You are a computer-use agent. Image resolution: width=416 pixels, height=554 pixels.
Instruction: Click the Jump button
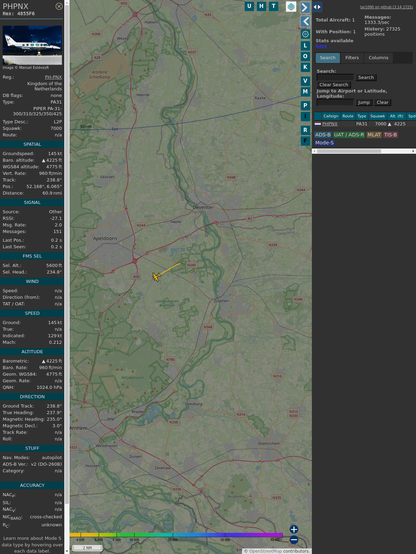coord(364,102)
